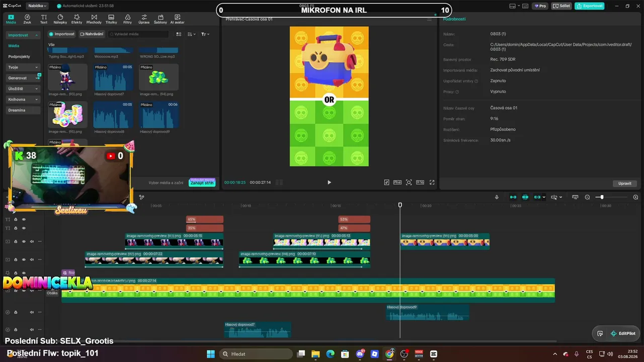This screenshot has width=644, height=362.
Task: Click the timeline microphone record icon
Action: pyautogui.click(x=497, y=197)
